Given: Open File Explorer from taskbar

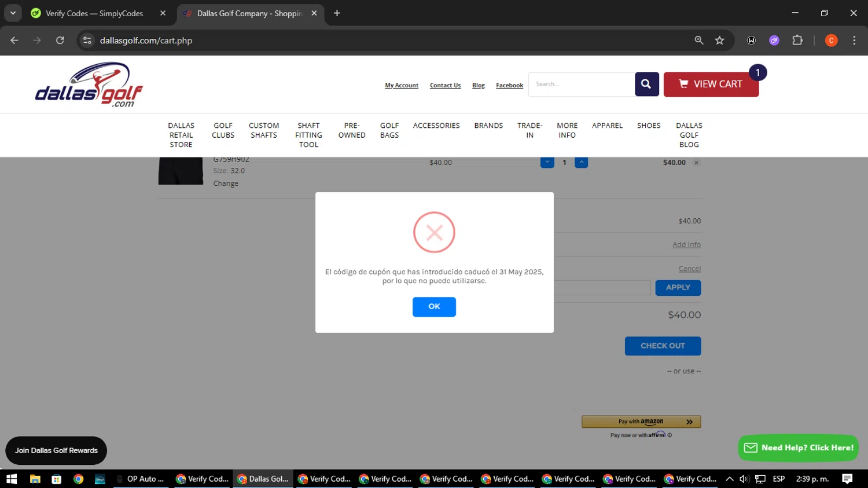Looking at the screenshot, I should click(35, 479).
